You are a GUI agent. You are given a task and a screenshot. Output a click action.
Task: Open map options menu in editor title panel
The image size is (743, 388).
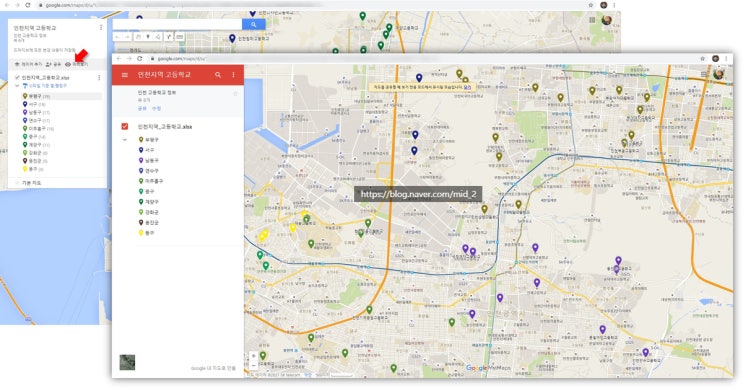pyautogui.click(x=101, y=27)
